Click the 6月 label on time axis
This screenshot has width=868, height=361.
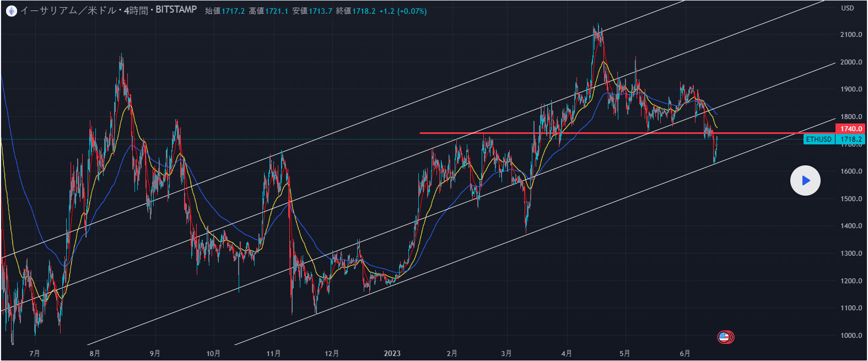tap(684, 353)
